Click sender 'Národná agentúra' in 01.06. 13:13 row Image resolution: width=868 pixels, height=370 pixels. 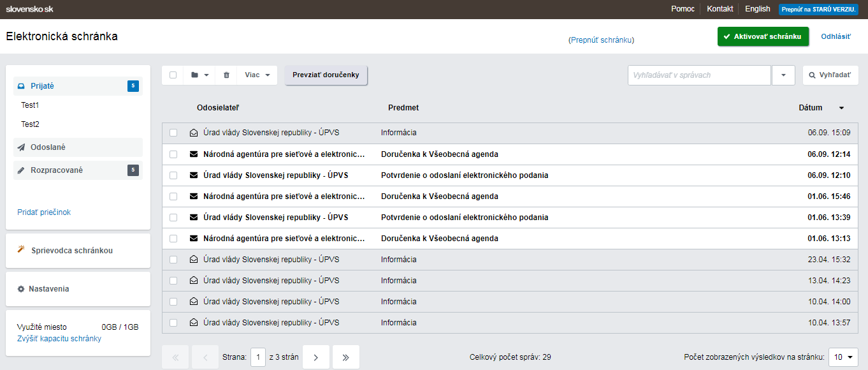coord(284,239)
